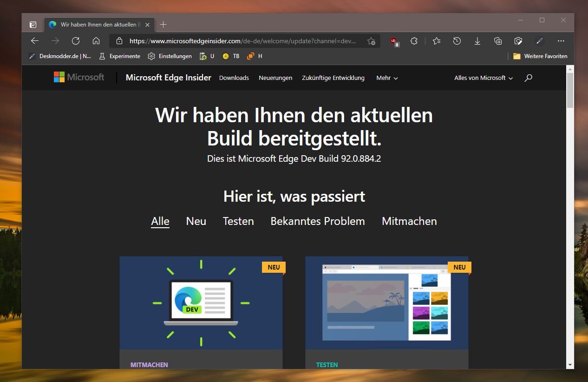Image resolution: width=588 pixels, height=382 pixels.
Task: Expand the Alles von Microsoft dropdown
Action: click(x=483, y=78)
